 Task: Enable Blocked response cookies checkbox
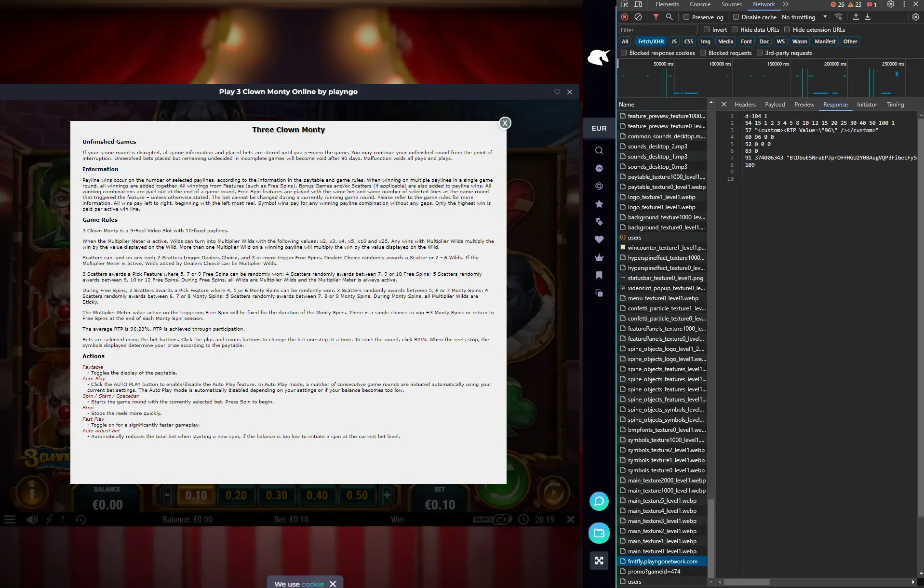click(x=624, y=53)
